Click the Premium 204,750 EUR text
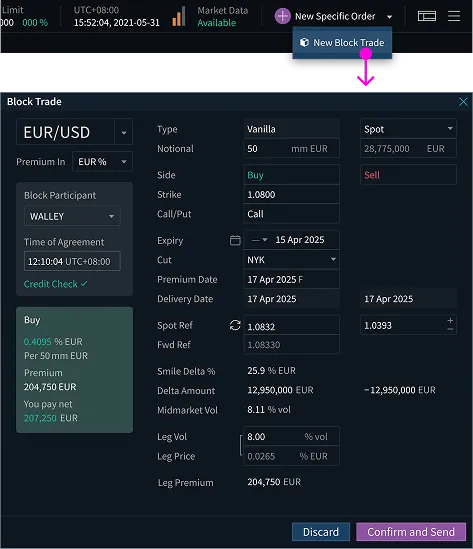 [x=50, y=387]
